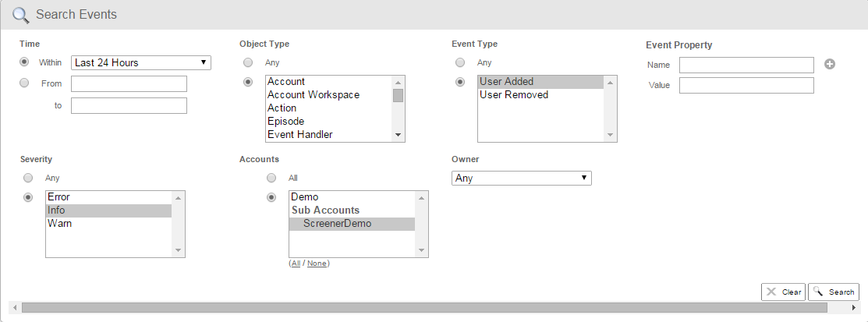Open the Last 24 Hours dropdown
Image resolution: width=868 pixels, height=322 pixels.
pyautogui.click(x=140, y=62)
